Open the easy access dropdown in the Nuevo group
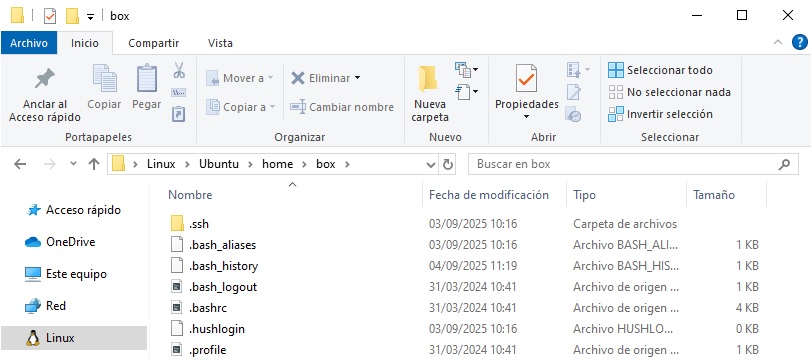Screen dimensions: 812x362 467,92
